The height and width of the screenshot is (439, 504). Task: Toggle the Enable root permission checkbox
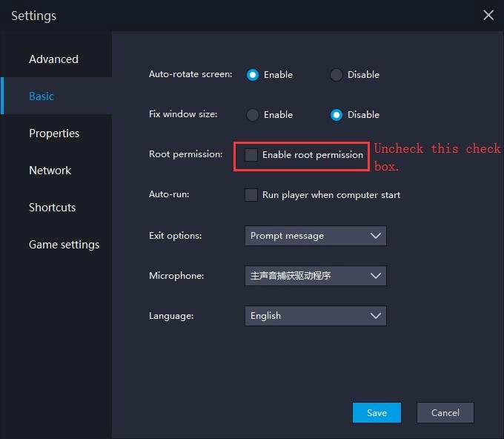pyautogui.click(x=252, y=155)
